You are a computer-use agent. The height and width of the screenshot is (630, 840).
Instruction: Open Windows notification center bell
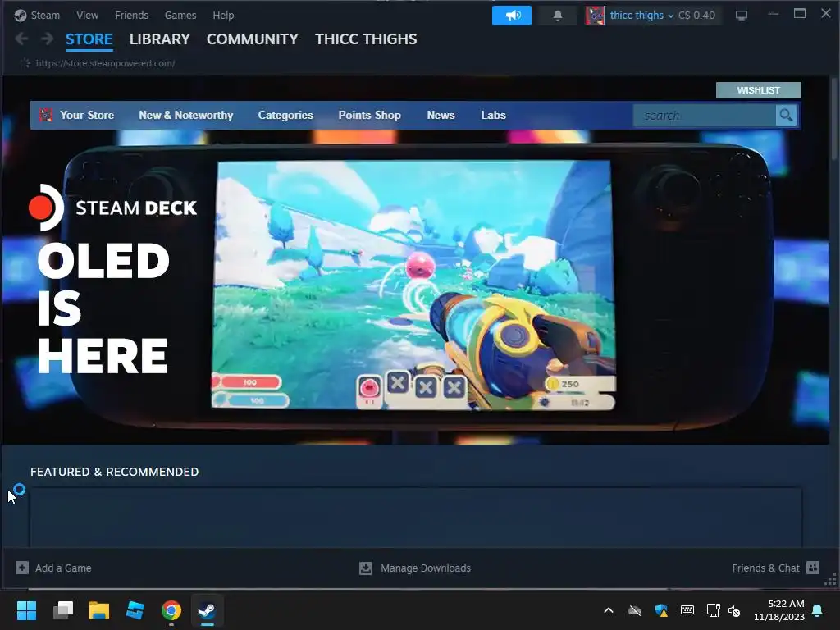818,610
